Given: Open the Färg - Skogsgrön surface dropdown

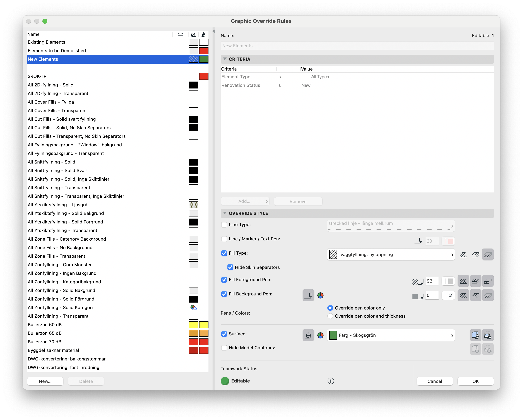Looking at the screenshot, I should (x=391, y=335).
